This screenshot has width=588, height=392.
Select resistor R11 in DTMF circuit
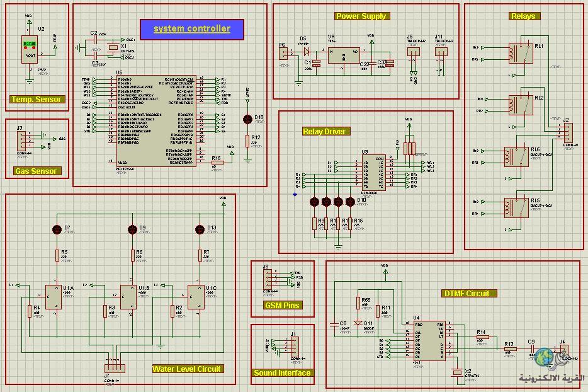(x=378, y=311)
